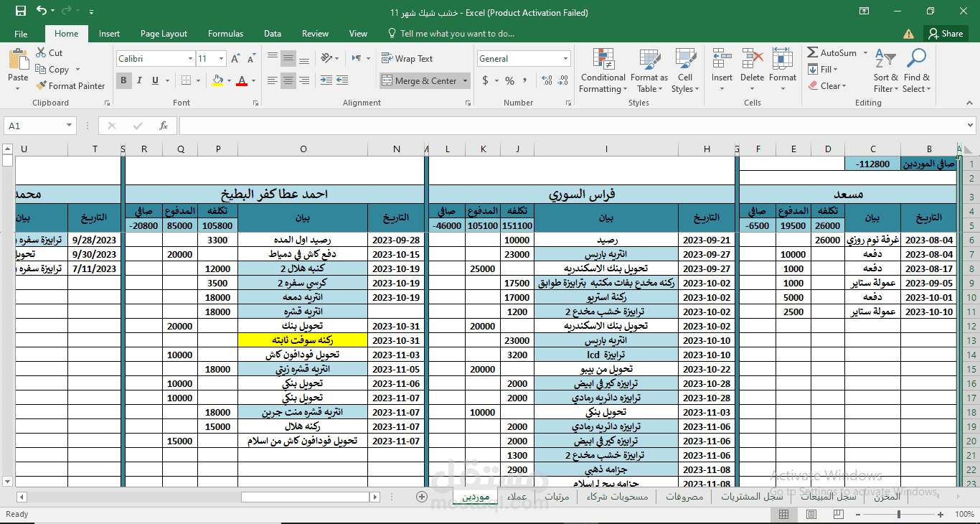980x524 pixels.
Task: Switch to the Page Layout tab
Action: tap(164, 34)
